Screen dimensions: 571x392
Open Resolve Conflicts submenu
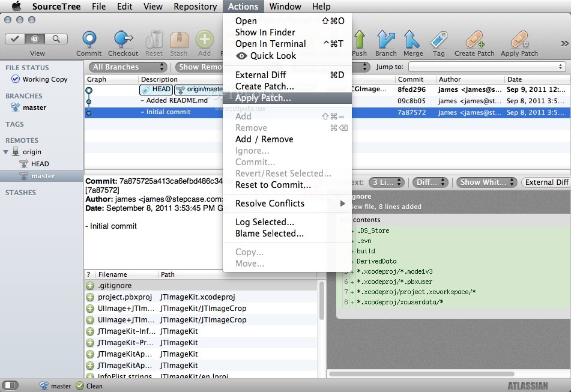coord(287,204)
